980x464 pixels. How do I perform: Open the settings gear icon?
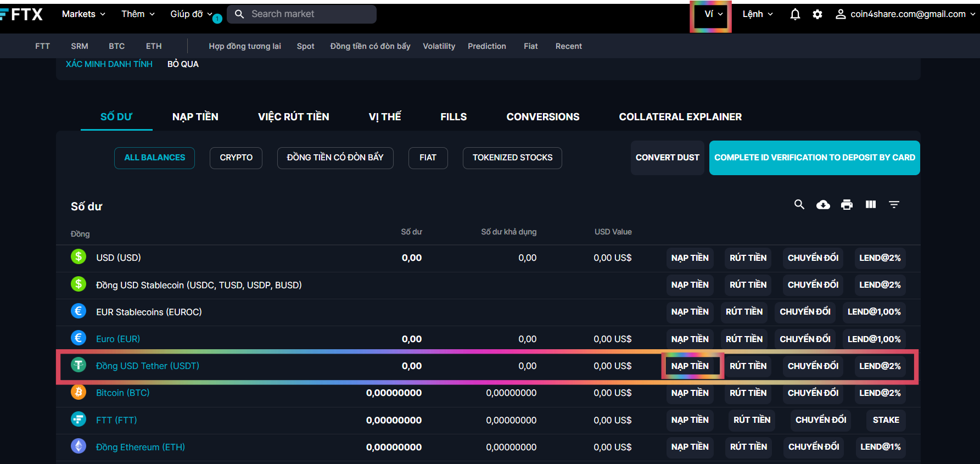pyautogui.click(x=817, y=14)
